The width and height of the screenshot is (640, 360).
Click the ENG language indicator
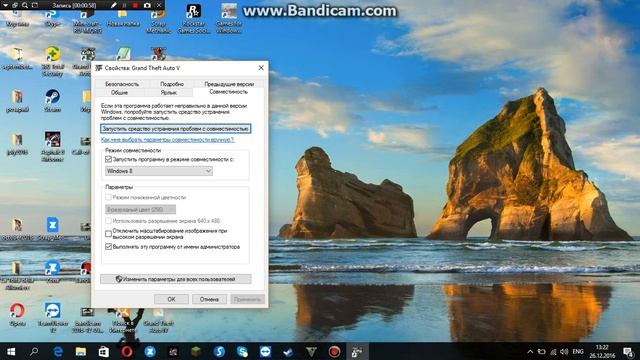pyautogui.click(x=578, y=351)
